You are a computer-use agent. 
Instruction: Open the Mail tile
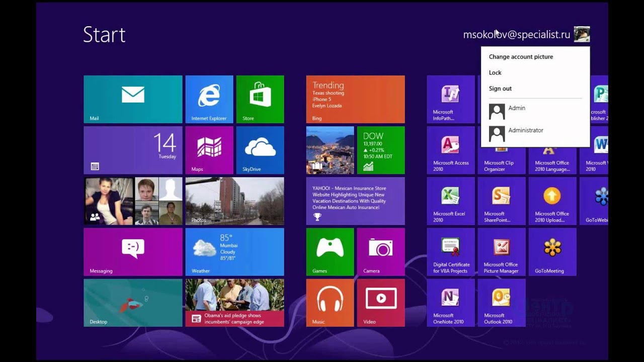pos(133,99)
